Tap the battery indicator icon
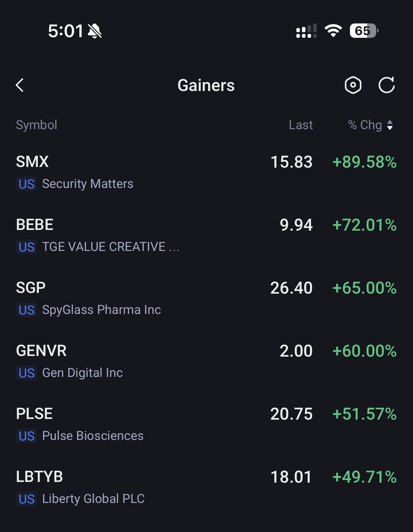 coord(364,31)
